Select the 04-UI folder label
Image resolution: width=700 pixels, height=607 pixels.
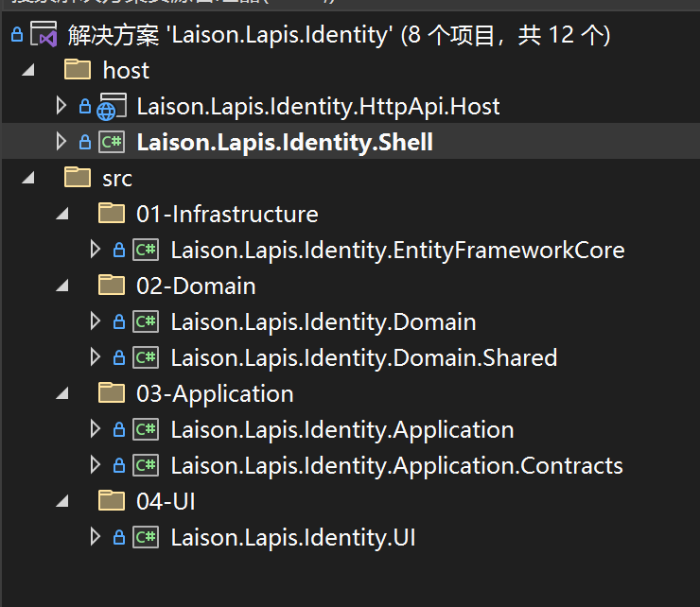coord(166,501)
